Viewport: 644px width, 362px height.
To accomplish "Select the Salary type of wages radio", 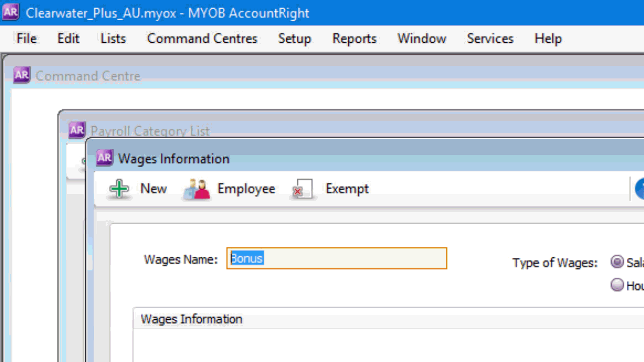I will (617, 262).
